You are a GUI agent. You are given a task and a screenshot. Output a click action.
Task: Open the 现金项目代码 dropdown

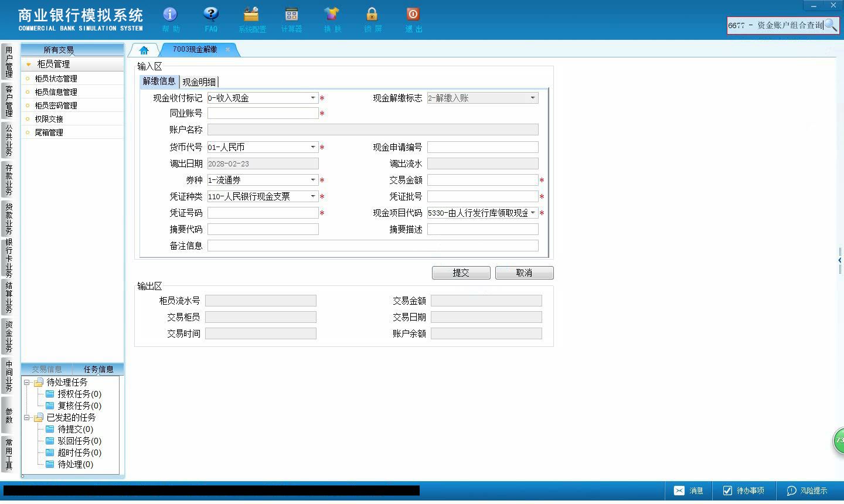(x=533, y=213)
